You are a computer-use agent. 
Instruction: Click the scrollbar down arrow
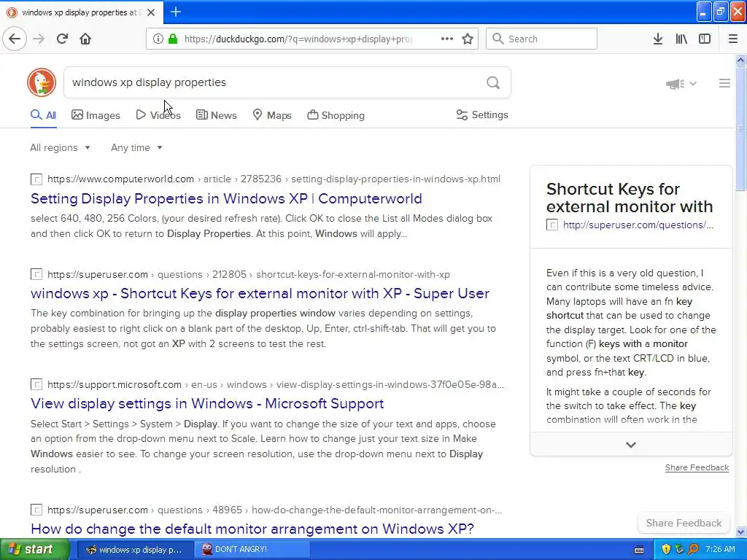(x=740, y=532)
